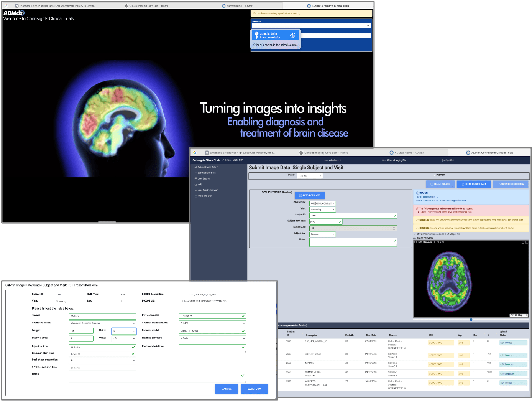Image resolution: width=532 pixels, height=401 pixels.
Task: Toggle the Phantom checkbox
Action: coord(434,175)
